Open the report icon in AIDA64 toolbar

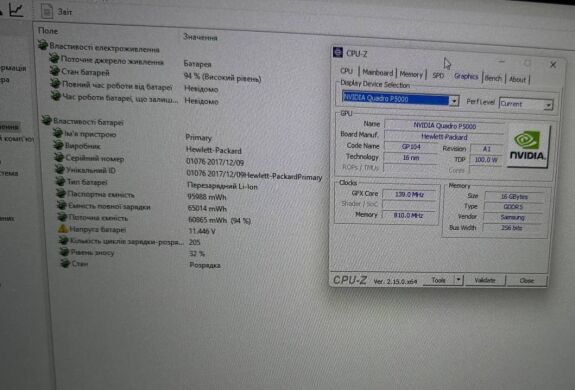tap(47, 11)
